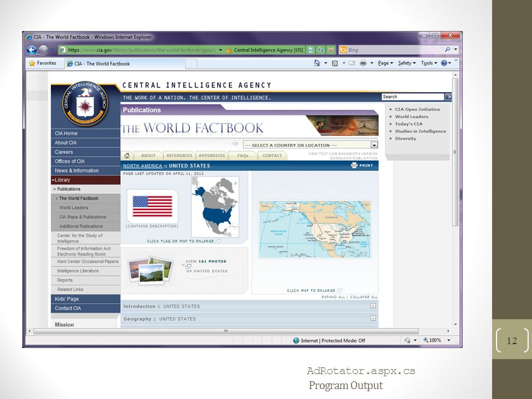Enlarge the detailed United States map
The image size is (532, 399).
(315, 229)
